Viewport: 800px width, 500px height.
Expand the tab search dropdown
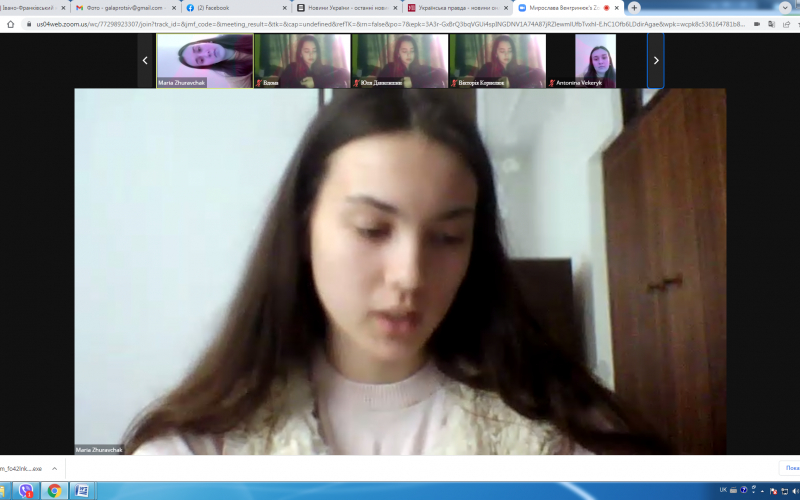pos(785,7)
